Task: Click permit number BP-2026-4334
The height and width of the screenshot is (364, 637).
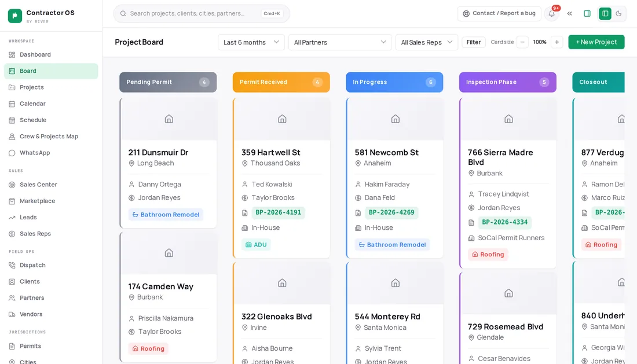Action: (505, 222)
